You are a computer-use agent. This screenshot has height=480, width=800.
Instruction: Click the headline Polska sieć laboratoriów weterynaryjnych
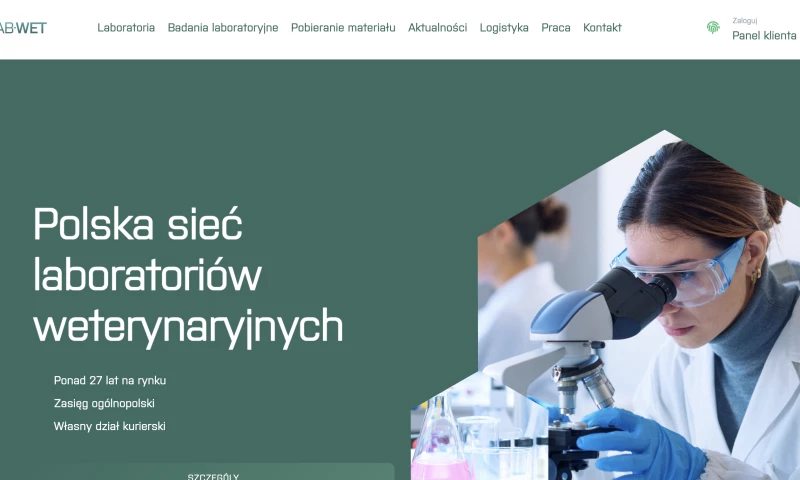click(188, 275)
